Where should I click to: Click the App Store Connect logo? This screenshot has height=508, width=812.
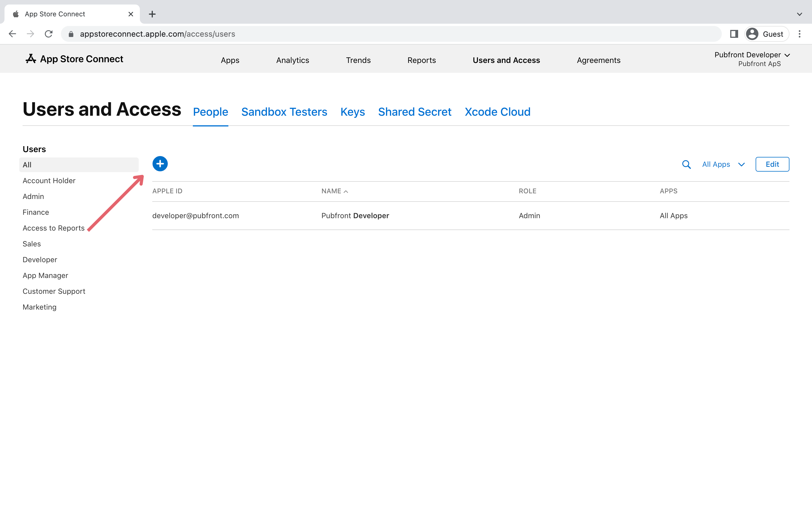pyautogui.click(x=74, y=59)
